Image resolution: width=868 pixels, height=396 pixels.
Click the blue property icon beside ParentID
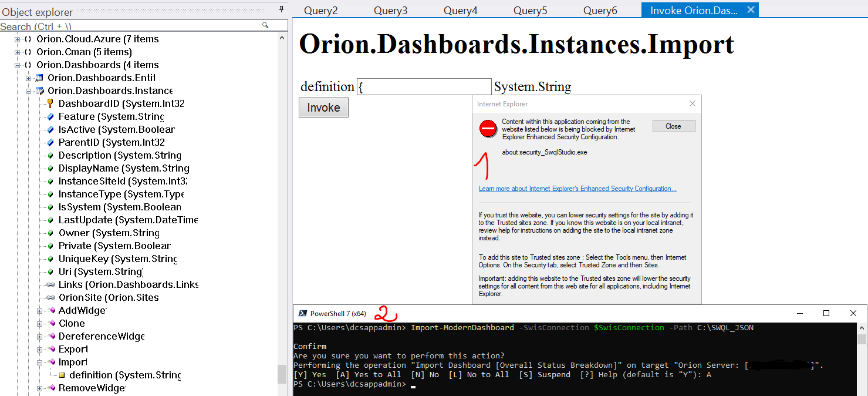(50, 143)
